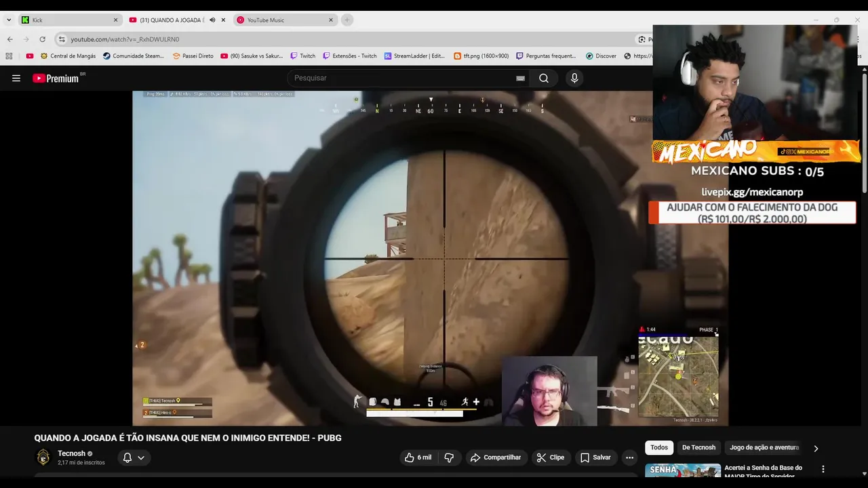
Task: Open StreamLadder bookmark
Action: point(415,56)
